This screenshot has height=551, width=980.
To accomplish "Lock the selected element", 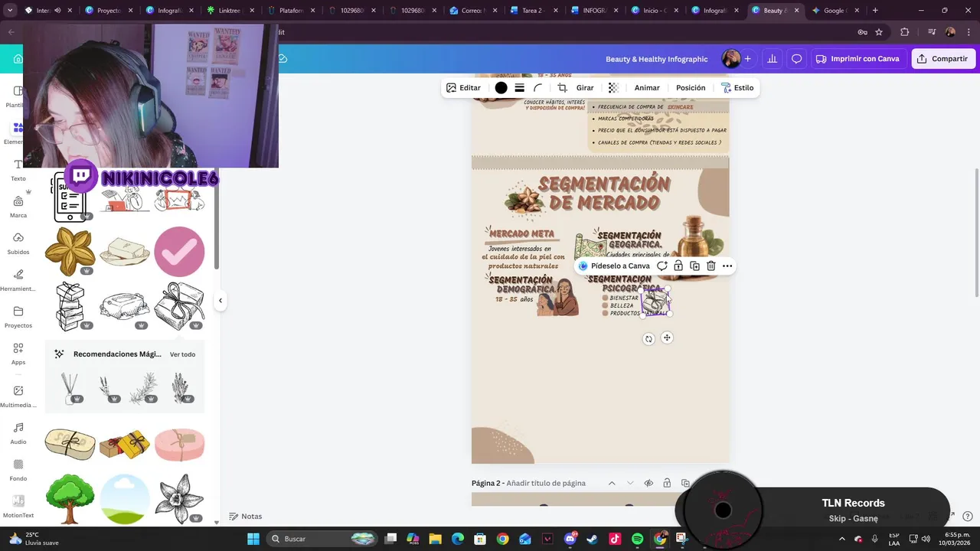I will click(678, 266).
